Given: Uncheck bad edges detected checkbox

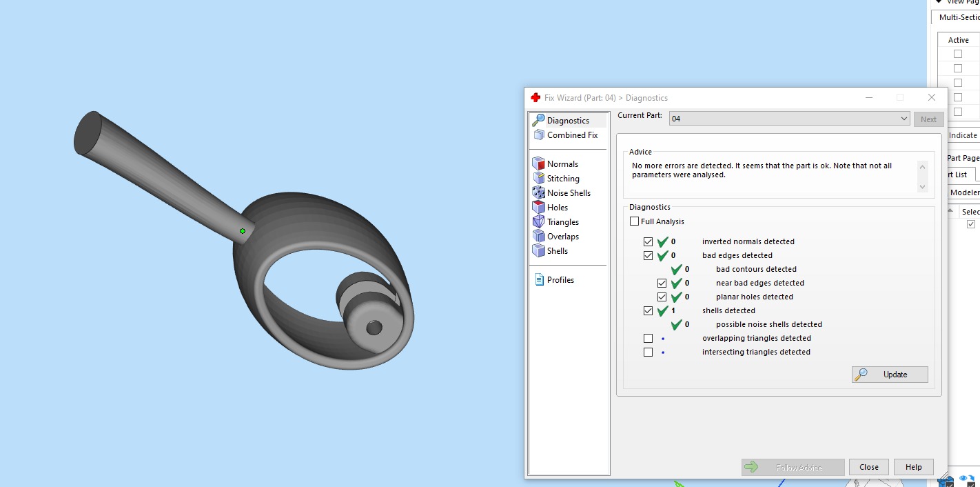Looking at the screenshot, I should (x=648, y=256).
